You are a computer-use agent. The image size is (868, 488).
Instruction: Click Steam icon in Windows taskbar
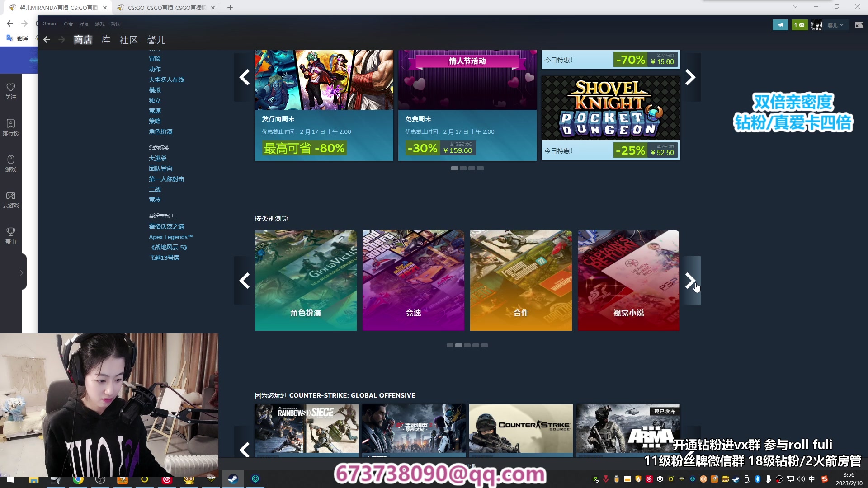[x=233, y=479]
